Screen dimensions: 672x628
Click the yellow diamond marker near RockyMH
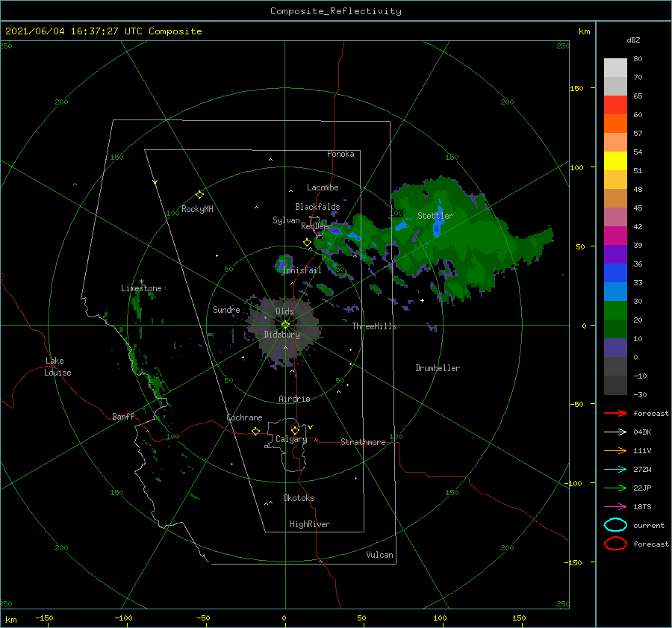[x=199, y=195]
